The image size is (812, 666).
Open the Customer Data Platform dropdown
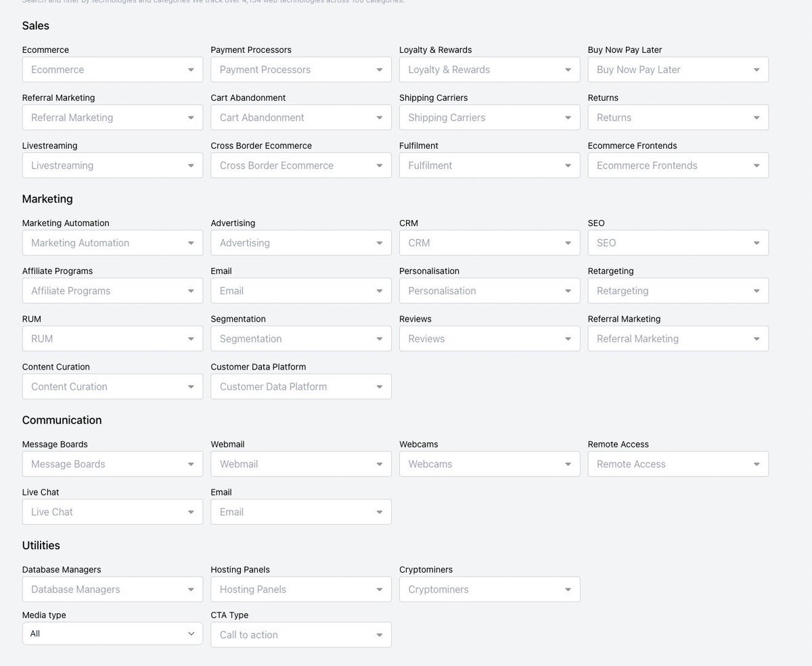click(x=301, y=387)
